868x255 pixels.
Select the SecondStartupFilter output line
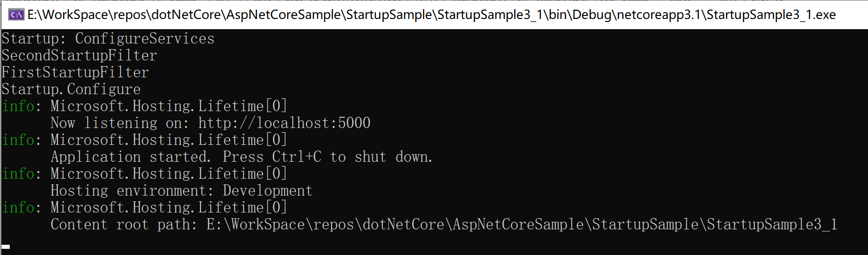pos(79,55)
